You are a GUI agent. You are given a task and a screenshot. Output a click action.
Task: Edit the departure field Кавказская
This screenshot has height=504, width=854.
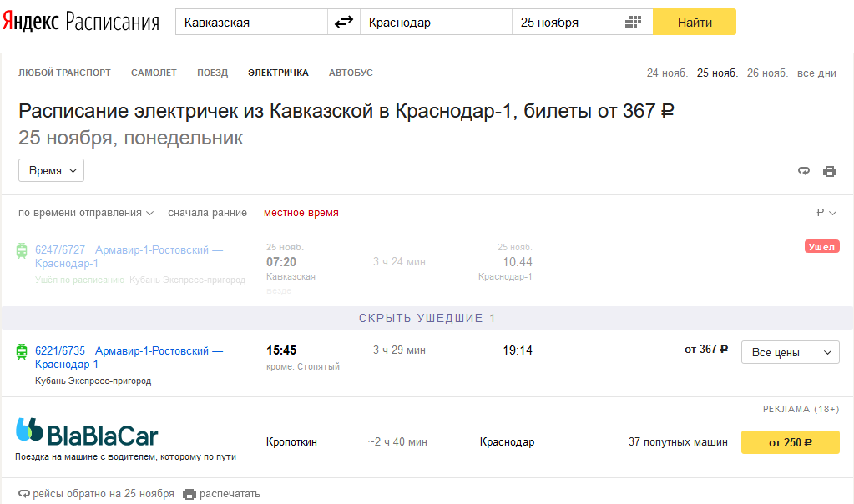point(251,23)
